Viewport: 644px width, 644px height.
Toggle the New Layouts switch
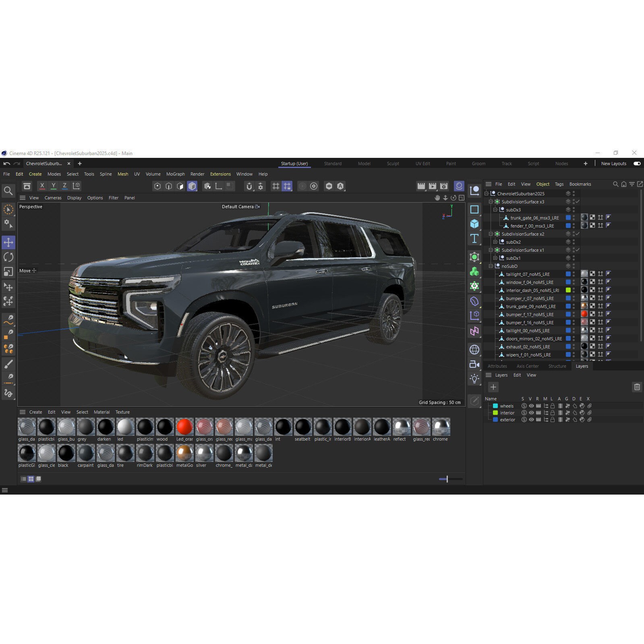[x=637, y=164]
